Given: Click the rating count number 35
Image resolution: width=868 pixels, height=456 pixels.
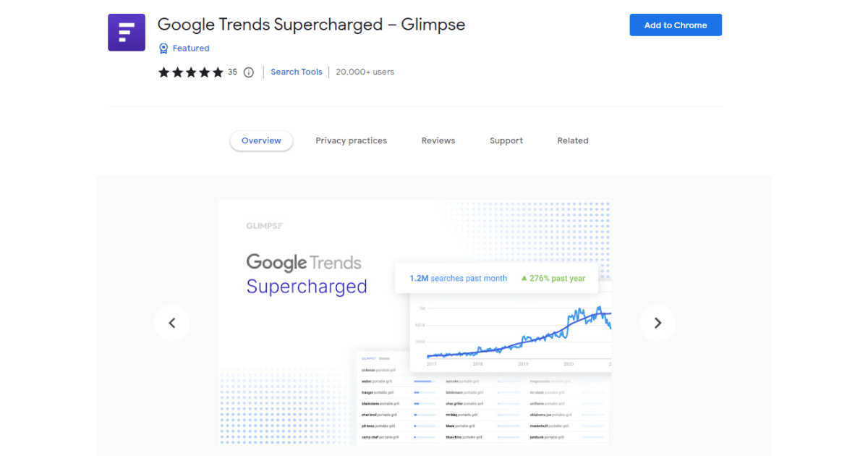Looking at the screenshot, I should tap(232, 72).
